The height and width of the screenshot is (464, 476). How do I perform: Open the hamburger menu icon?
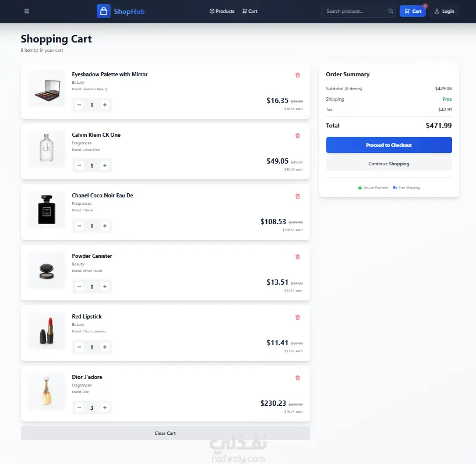(x=27, y=11)
